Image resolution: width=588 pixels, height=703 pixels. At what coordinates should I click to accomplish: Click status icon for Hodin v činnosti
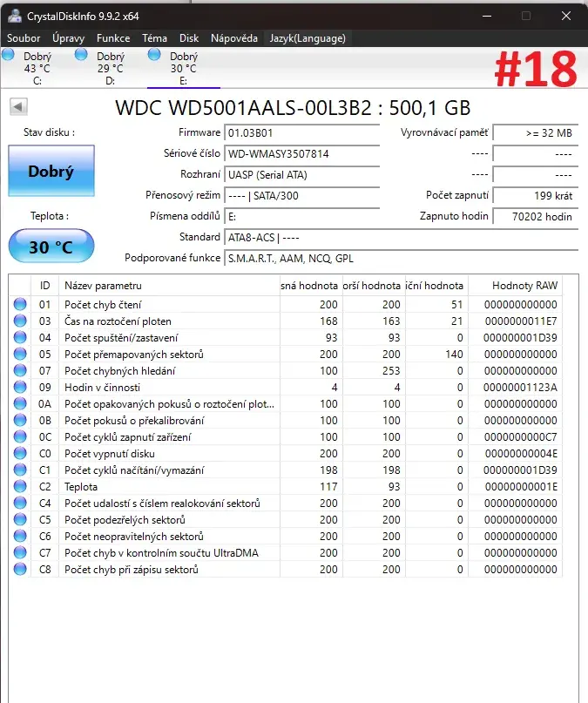20,387
